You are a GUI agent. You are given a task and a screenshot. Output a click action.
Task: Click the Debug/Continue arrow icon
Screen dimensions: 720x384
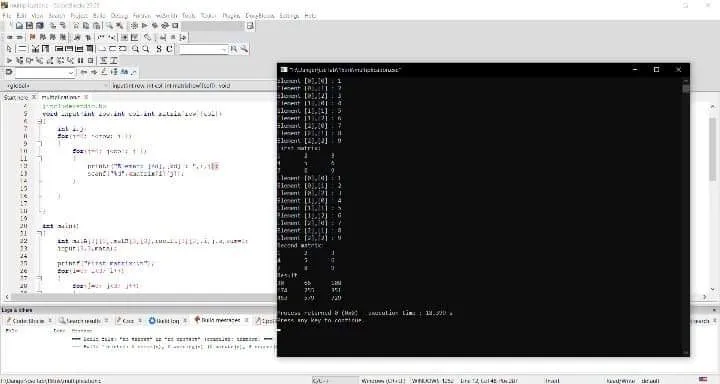pos(9,60)
